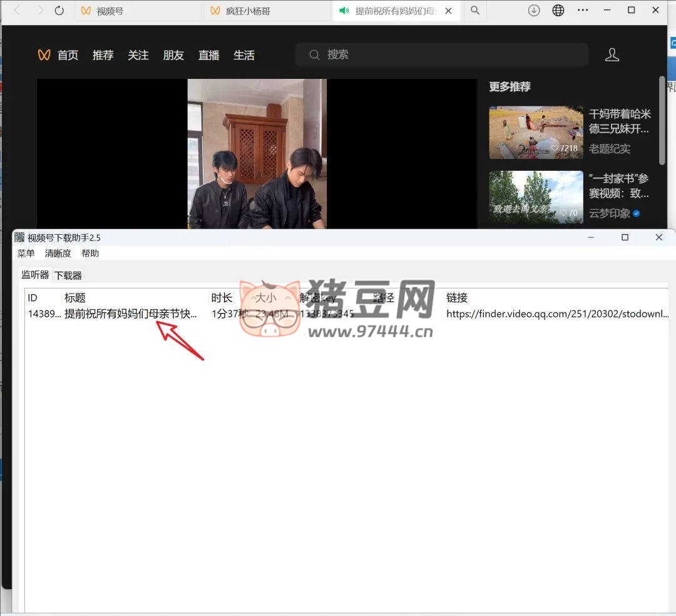Open the 菜单 menu
Viewport: 676px width, 616px height.
26,254
